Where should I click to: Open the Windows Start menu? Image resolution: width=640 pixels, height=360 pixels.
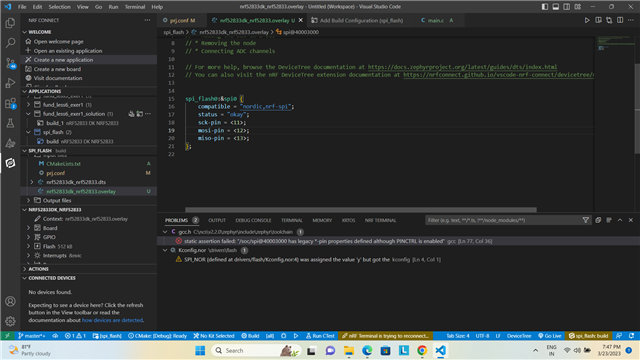click(x=200, y=350)
